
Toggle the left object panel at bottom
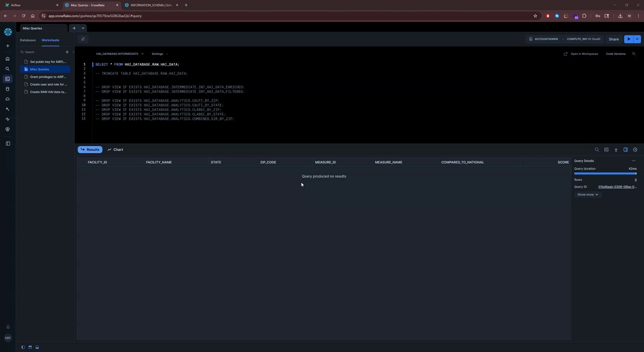[23, 347]
